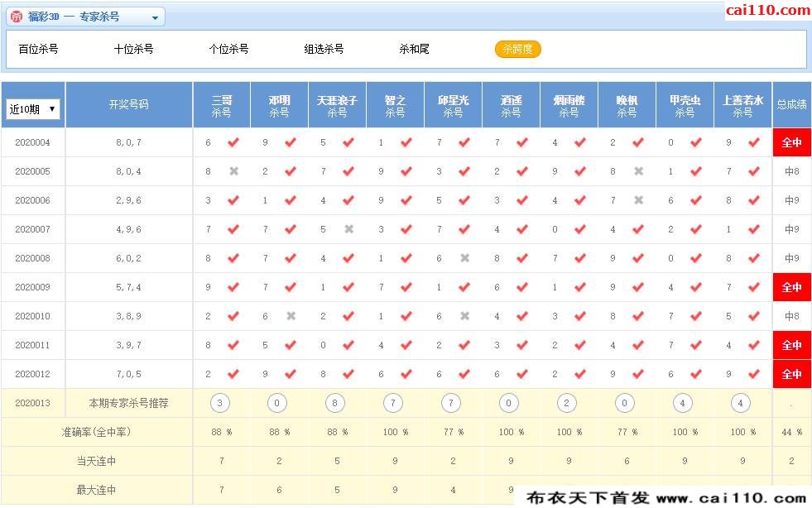Switch to the 个位杀号 tab
Viewport: 812px width, 508px height.
pos(229,49)
